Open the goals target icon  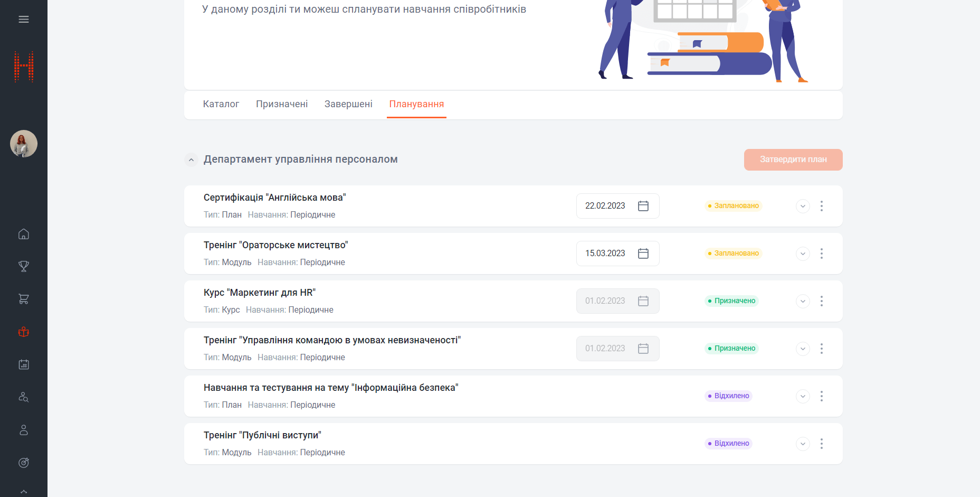[x=24, y=463]
